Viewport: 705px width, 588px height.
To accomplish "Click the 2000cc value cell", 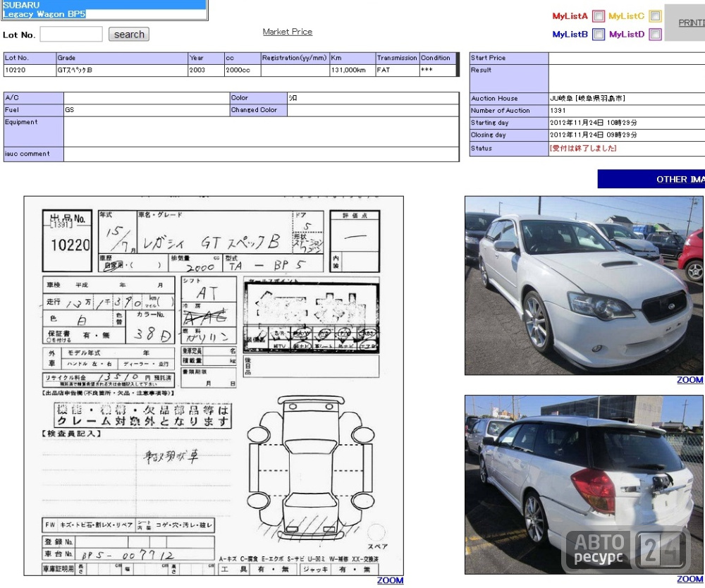I will [243, 70].
